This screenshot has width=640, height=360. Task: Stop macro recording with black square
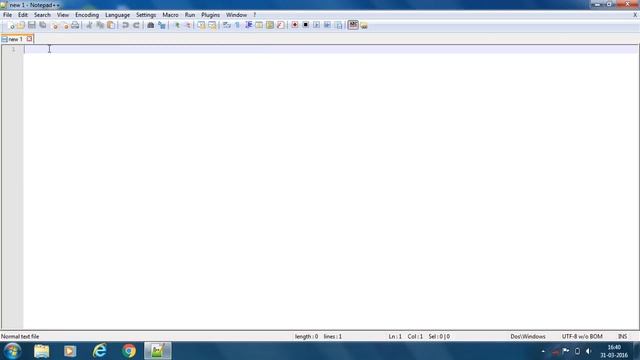(305, 25)
